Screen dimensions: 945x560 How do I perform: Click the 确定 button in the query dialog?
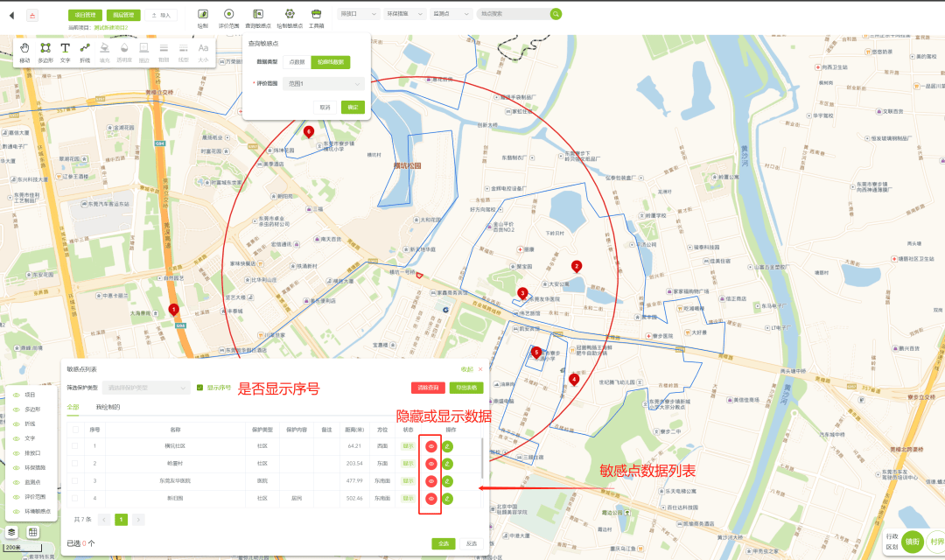353,107
